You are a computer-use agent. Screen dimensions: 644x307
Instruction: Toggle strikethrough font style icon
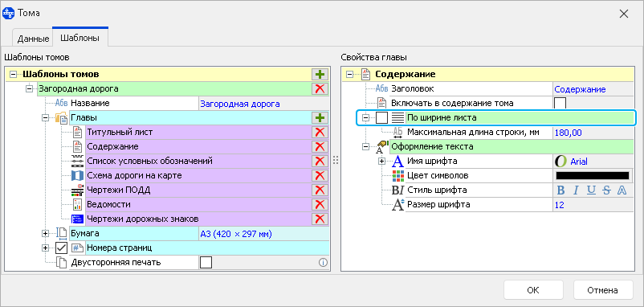(606, 190)
